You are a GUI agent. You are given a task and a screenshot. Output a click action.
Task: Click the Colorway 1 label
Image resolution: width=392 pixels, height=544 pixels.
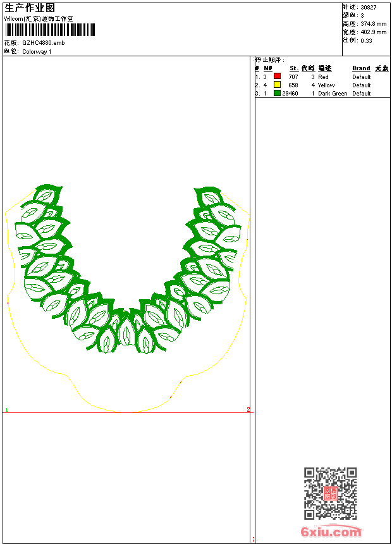click(x=37, y=52)
